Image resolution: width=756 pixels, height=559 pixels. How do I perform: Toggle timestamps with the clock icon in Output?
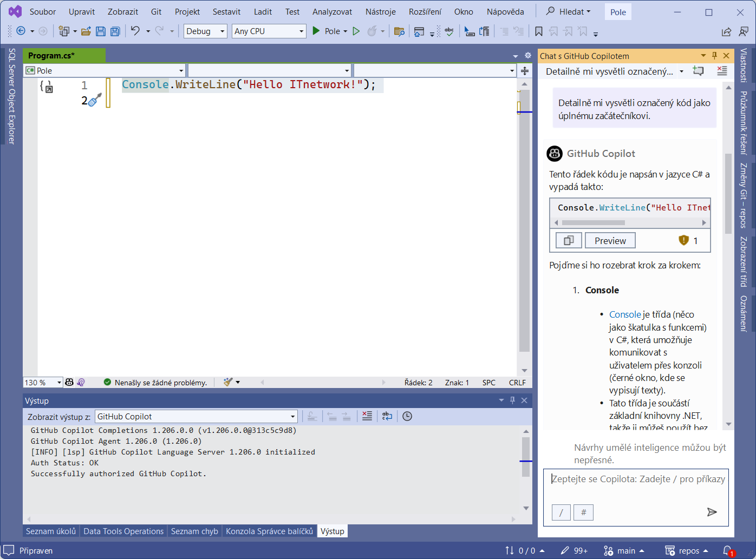pyautogui.click(x=407, y=416)
